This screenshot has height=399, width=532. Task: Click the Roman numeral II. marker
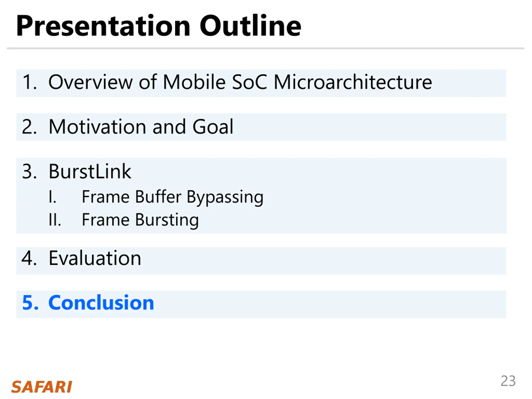click(x=55, y=220)
